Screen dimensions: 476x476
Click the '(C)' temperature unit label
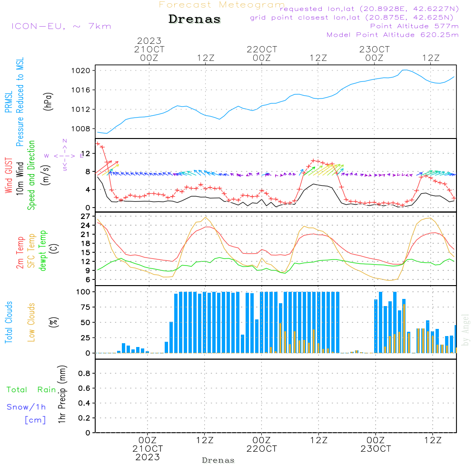tap(54, 248)
